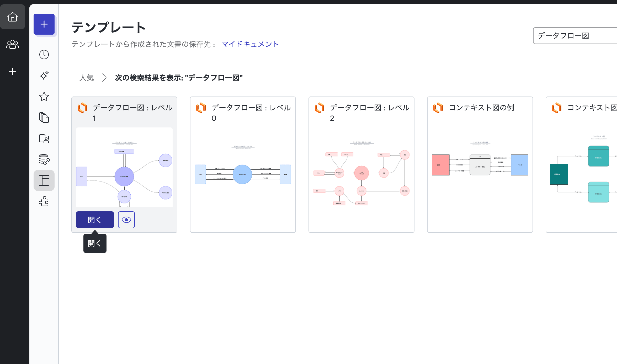The image size is (617, 364).
Task: Open Shared with me folder icon
Action: [44, 138]
